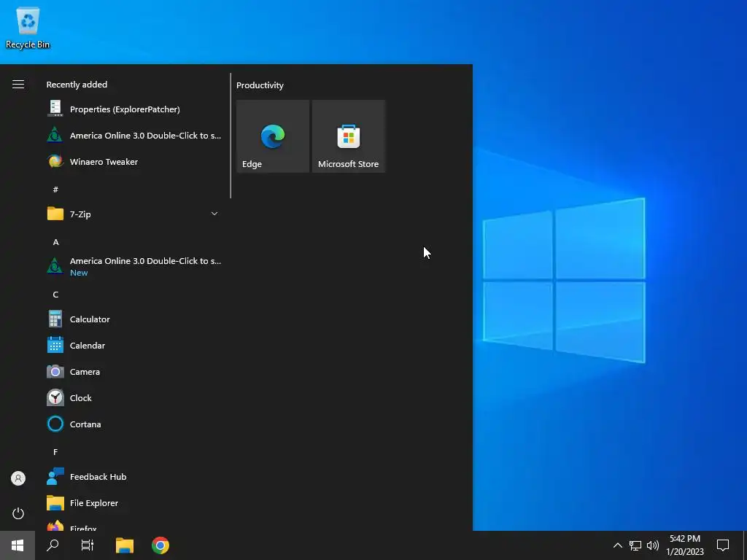Viewport: 747px width, 560px height.
Task: Open the 7-Zip folder entry
Action: point(133,214)
